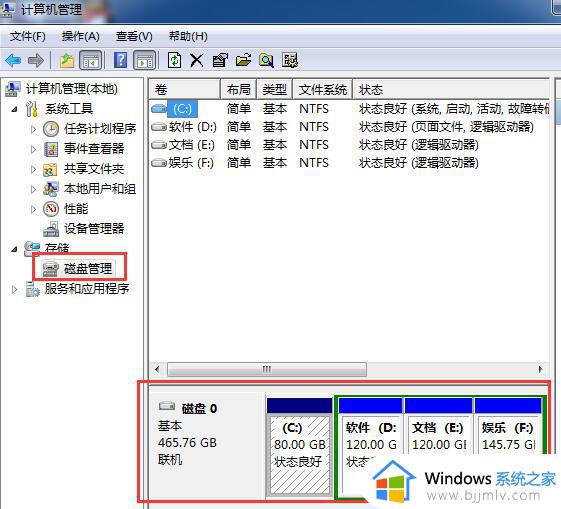Click the 设备管理器 icon
The image size is (561, 509).
(51, 229)
